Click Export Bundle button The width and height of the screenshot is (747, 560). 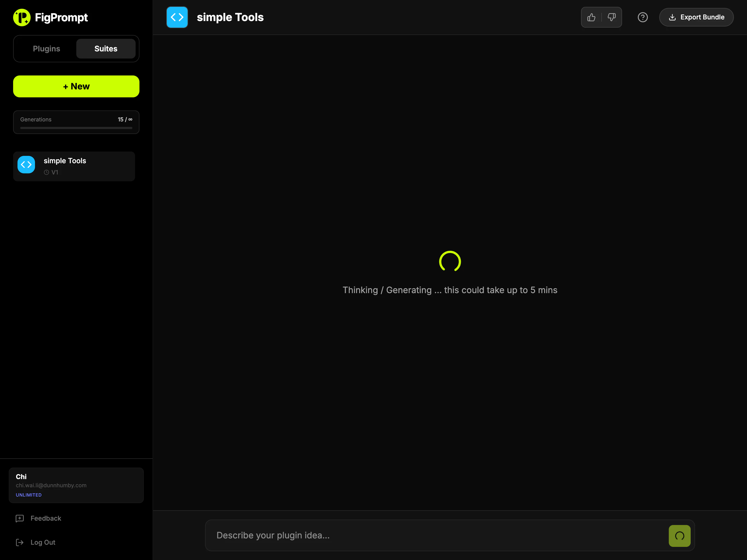696,17
